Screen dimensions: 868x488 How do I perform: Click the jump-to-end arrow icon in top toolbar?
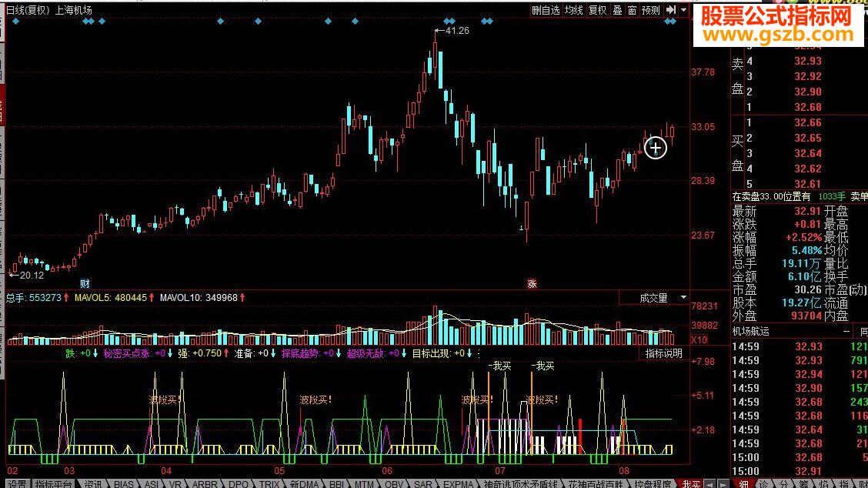pos(670,10)
